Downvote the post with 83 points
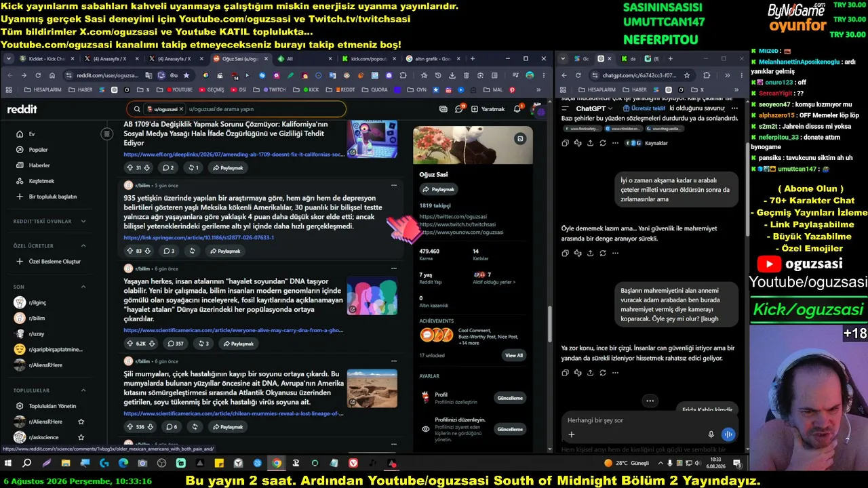 pos(149,251)
